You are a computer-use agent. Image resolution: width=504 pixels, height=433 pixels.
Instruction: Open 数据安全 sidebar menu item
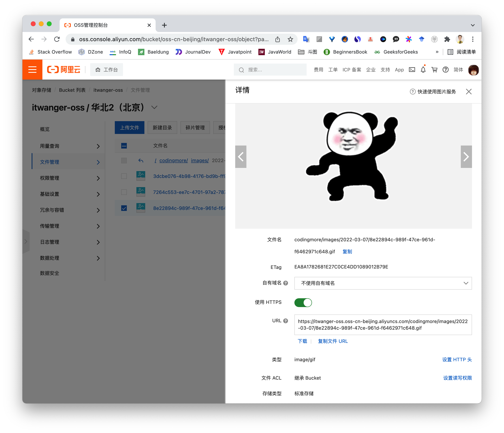pos(50,273)
